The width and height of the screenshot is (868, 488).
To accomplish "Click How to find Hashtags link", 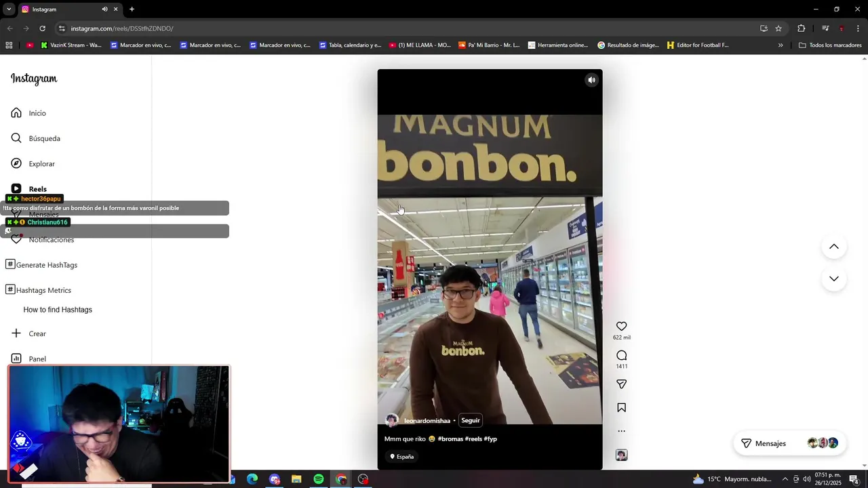I will pyautogui.click(x=58, y=310).
